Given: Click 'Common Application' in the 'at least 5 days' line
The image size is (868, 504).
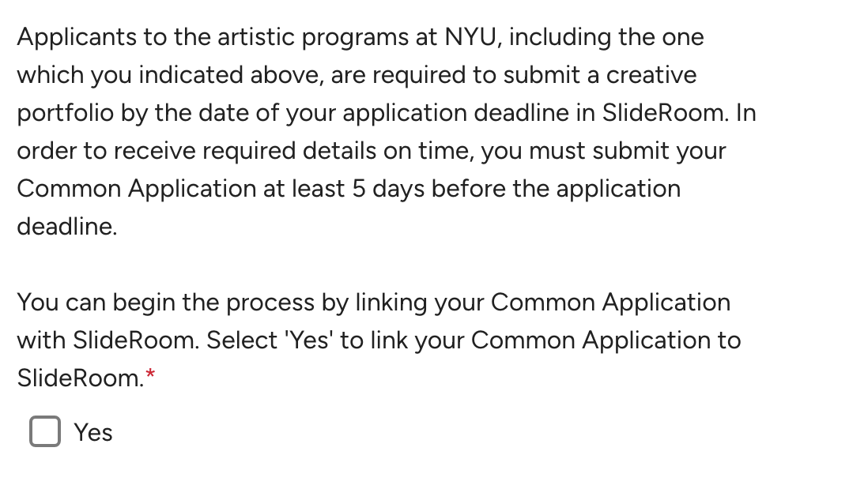Looking at the screenshot, I should pyautogui.click(x=136, y=189).
